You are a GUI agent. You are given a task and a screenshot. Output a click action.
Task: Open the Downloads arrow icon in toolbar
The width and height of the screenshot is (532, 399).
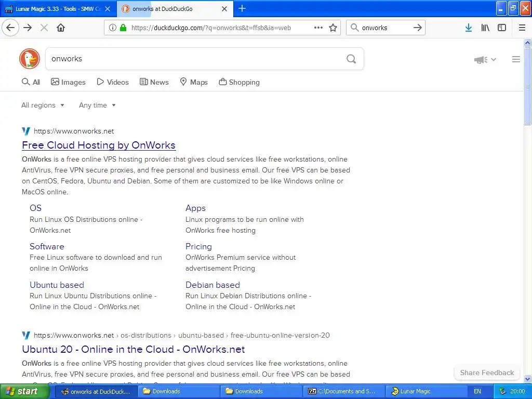tap(468, 28)
